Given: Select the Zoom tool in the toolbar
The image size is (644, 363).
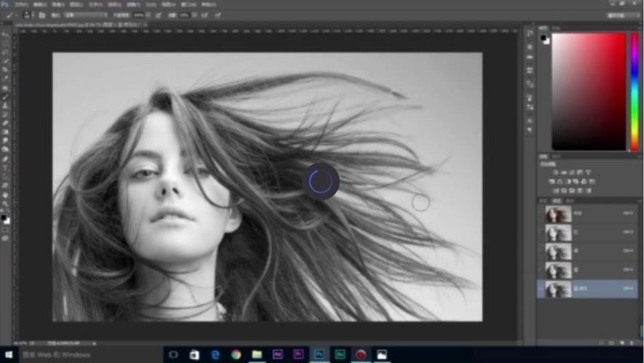Looking at the screenshot, I should (x=6, y=204).
